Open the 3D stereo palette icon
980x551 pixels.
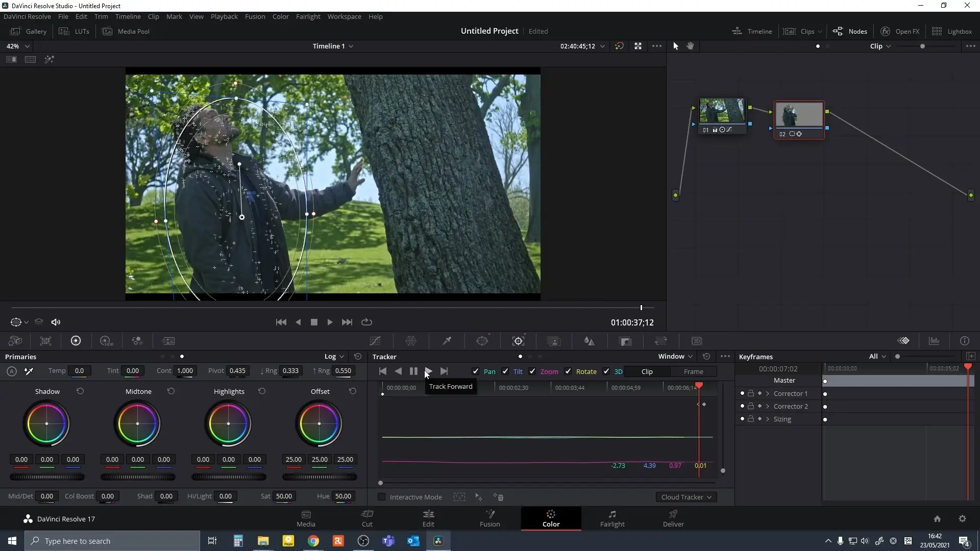(x=697, y=341)
